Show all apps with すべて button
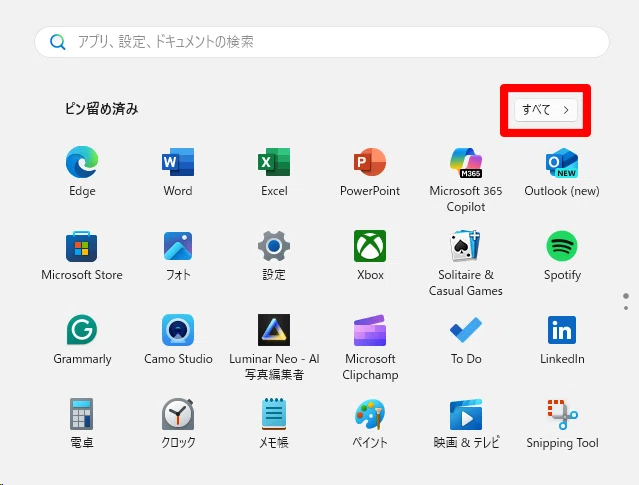This screenshot has width=639, height=485. 546,110
